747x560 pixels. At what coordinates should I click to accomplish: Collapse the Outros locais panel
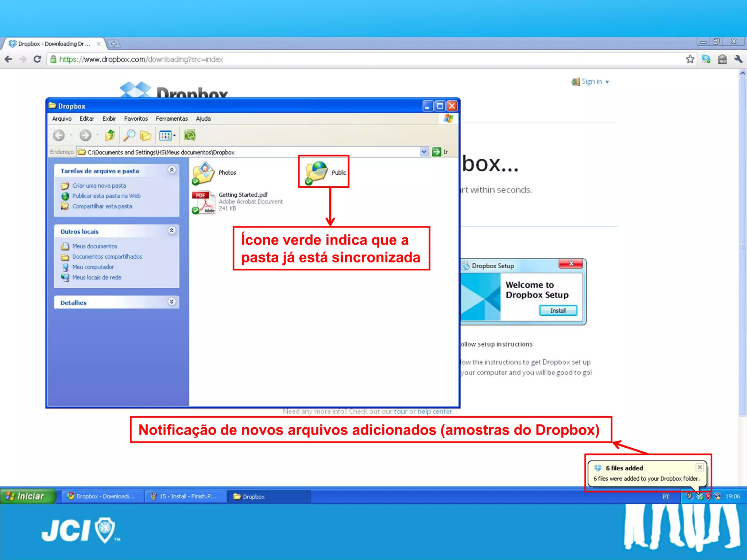172,230
